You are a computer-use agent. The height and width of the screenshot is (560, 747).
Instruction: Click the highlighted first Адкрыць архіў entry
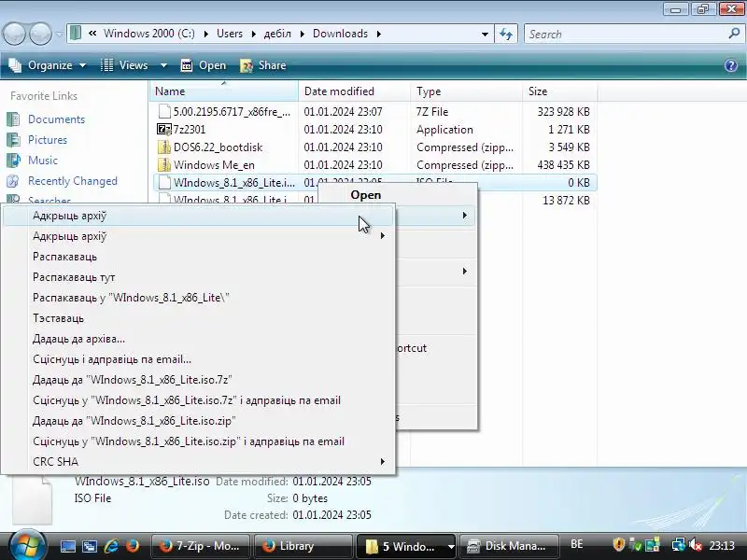click(198, 216)
